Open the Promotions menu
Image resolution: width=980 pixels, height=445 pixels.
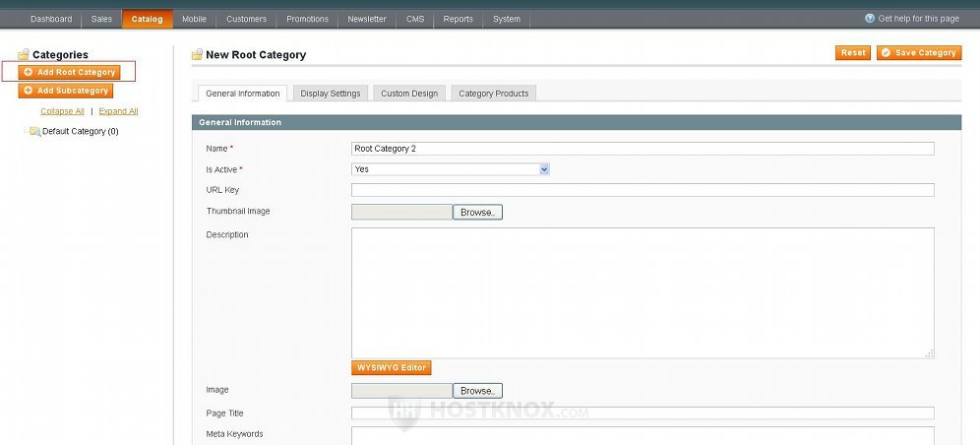pyautogui.click(x=308, y=19)
